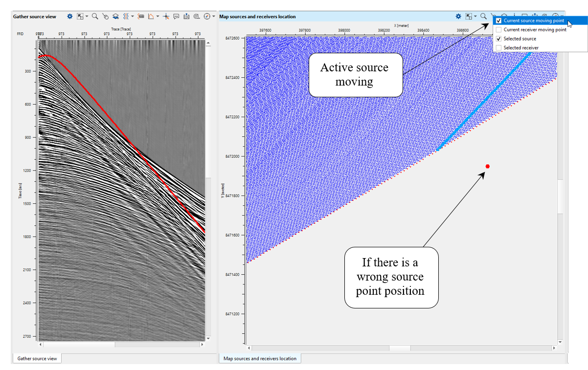The width and height of the screenshot is (588, 370).
Task: Check the Selected receiver option
Action: coord(498,47)
